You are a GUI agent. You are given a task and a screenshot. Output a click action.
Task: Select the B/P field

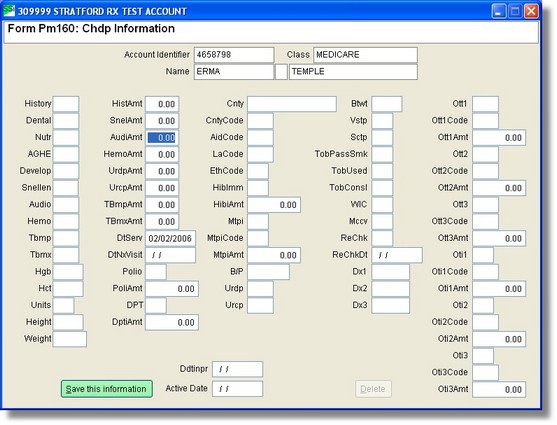point(268,271)
